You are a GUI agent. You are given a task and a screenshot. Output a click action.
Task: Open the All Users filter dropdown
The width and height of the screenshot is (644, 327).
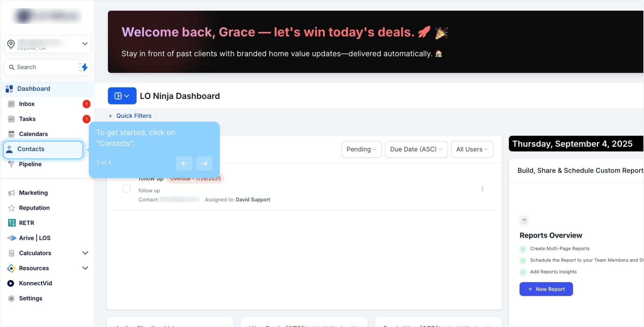click(472, 149)
